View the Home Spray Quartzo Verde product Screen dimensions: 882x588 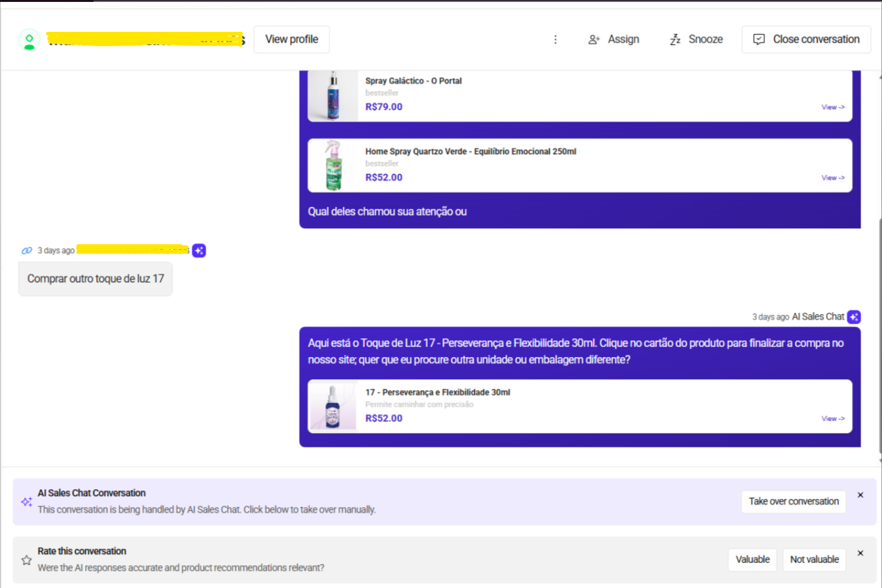click(x=833, y=178)
